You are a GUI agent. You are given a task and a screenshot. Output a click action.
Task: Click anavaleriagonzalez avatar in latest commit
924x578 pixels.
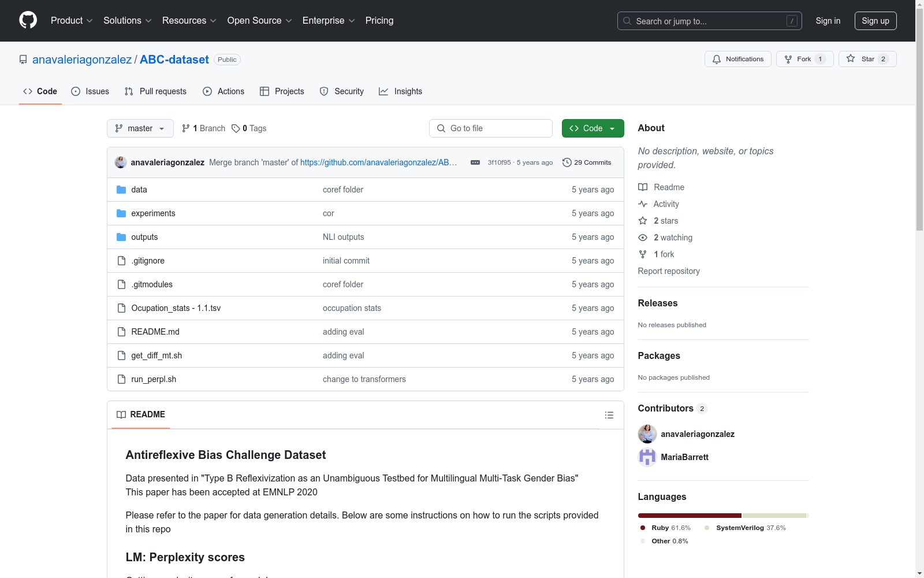click(x=121, y=162)
